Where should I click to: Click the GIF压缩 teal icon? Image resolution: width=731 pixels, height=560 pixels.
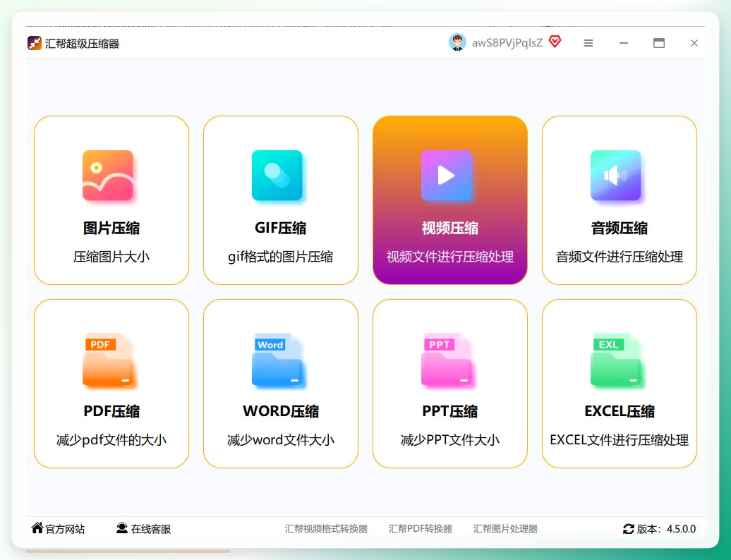(277, 175)
